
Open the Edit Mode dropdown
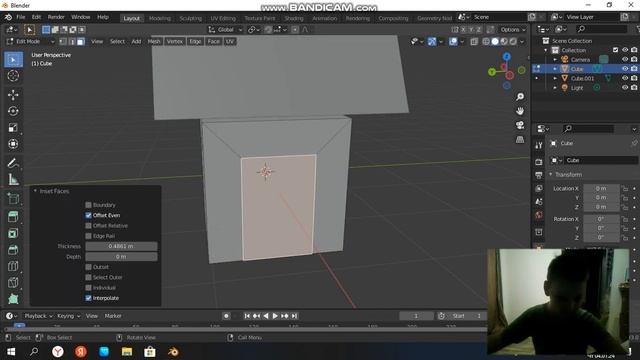point(31,41)
